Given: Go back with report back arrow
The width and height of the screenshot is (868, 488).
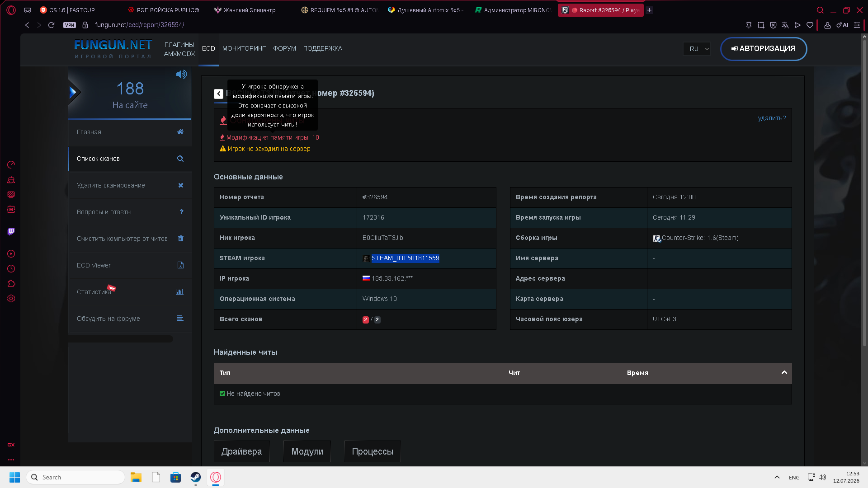Looking at the screenshot, I should pyautogui.click(x=218, y=94).
